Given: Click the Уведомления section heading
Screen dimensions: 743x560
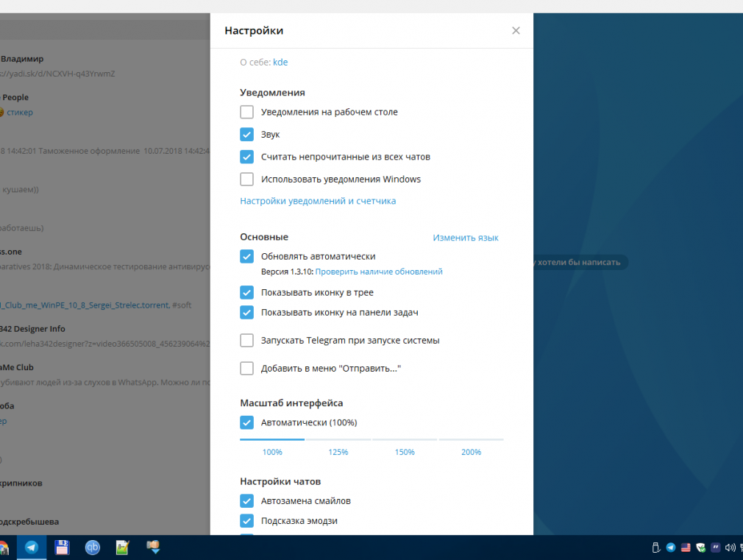Looking at the screenshot, I should point(272,93).
